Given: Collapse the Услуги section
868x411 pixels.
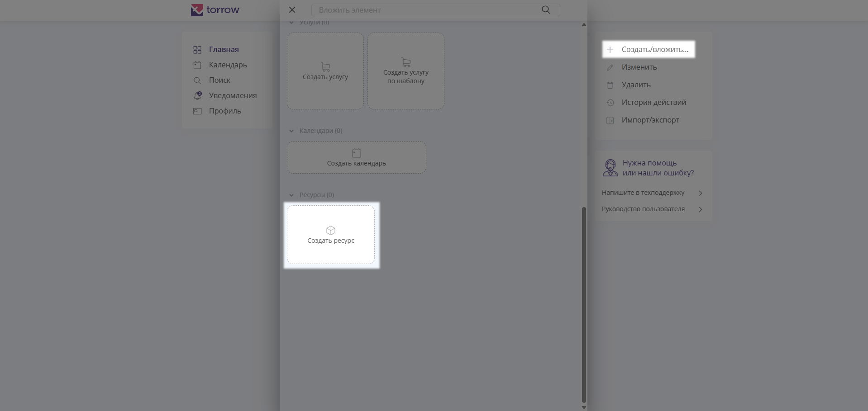Looking at the screenshot, I should point(291,22).
